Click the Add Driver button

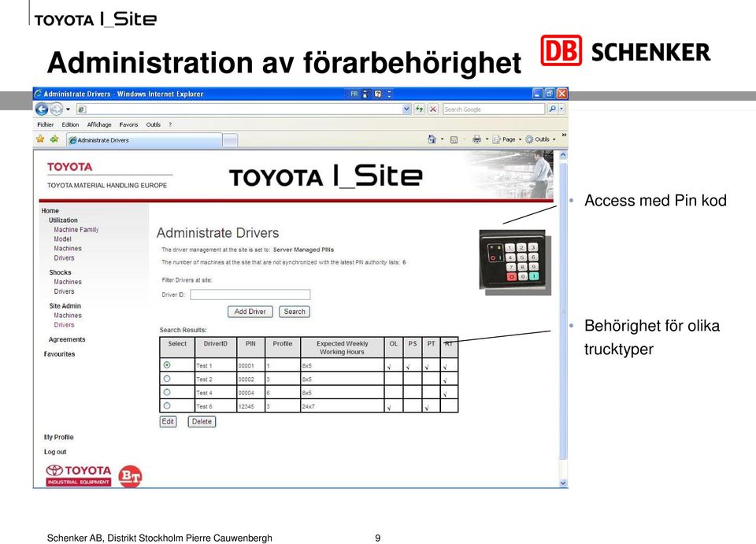coord(250,312)
